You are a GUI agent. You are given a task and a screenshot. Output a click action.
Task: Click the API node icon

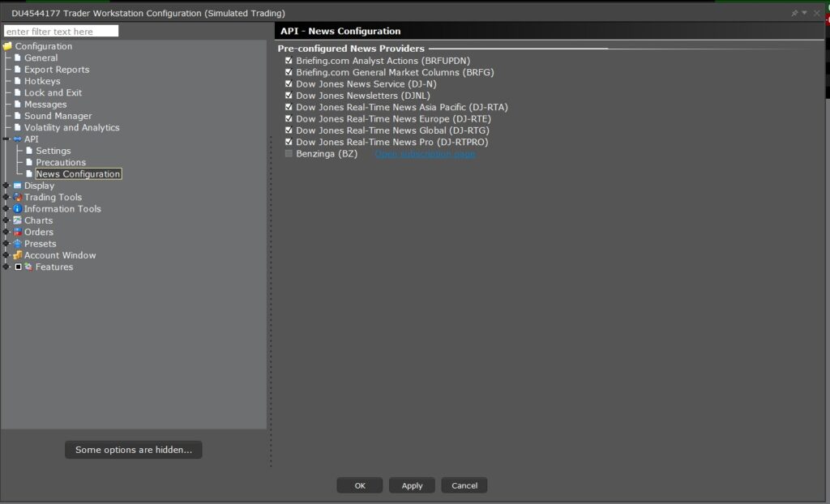(18, 139)
